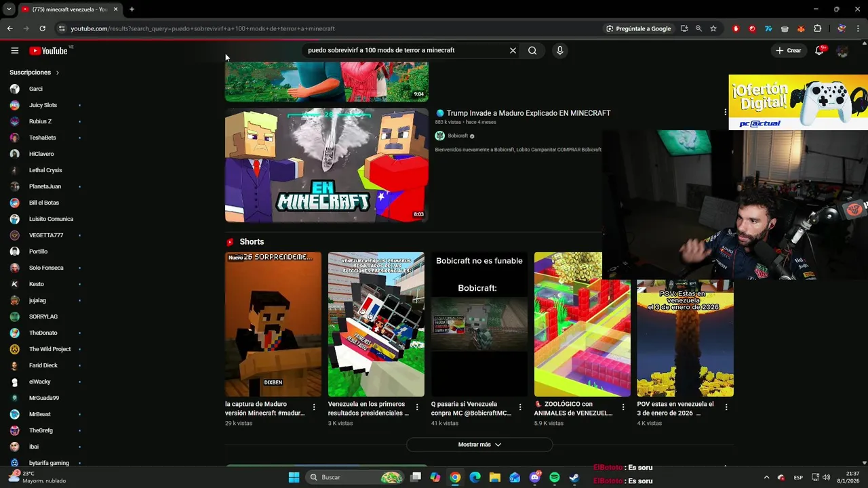
Task: Click Pregúntale a Google button
Action: pos(639,28)
